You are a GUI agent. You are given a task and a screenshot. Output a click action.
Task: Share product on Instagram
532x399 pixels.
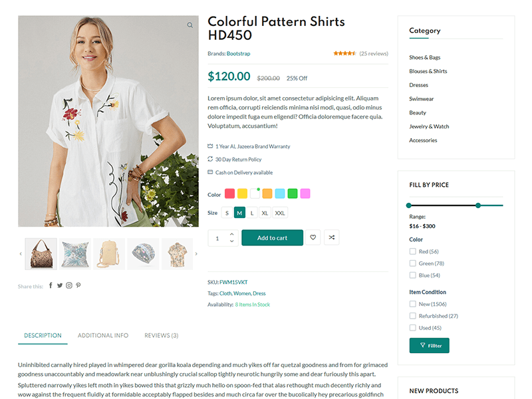69,285
